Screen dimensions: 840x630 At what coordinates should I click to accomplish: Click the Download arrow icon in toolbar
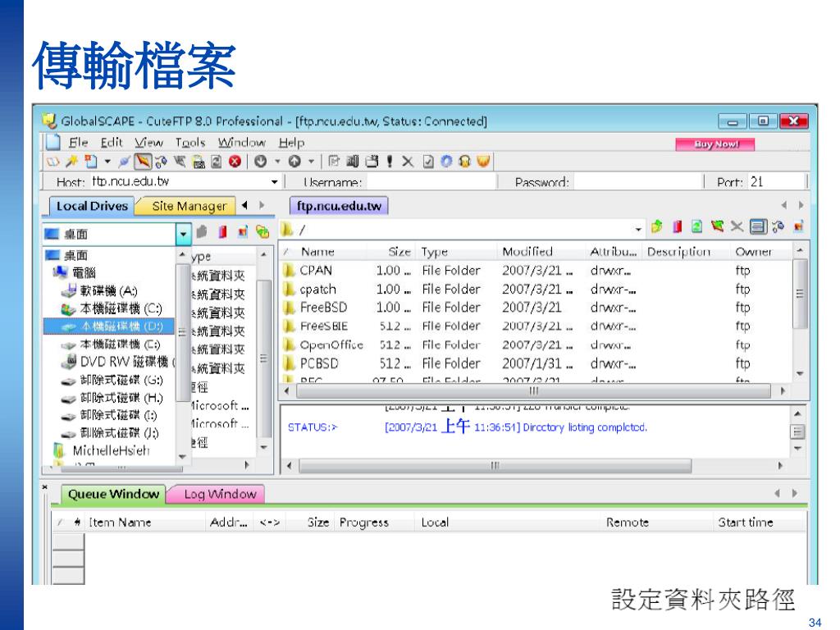tap(261, 162)
